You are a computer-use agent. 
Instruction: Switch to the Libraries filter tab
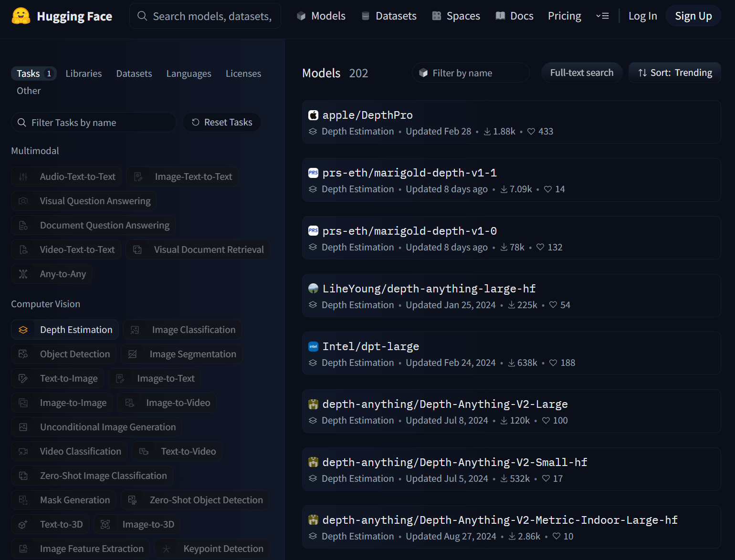(x=84, y=73)
